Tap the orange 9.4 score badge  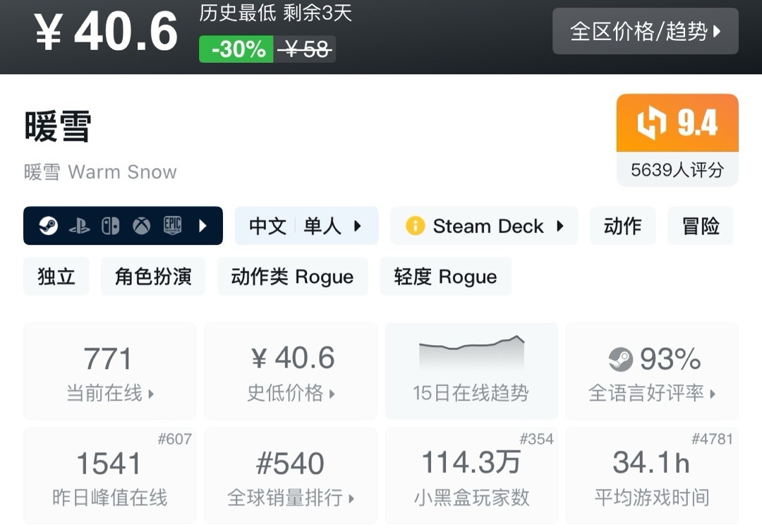click(677, 123)
